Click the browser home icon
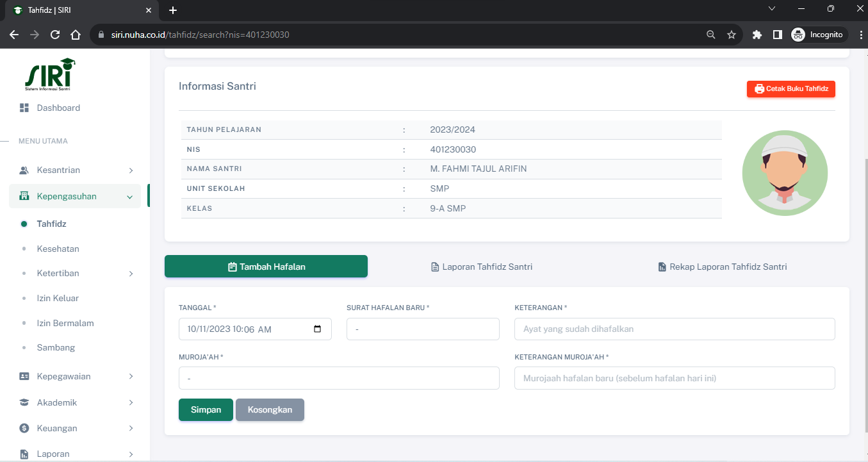 click(76, 35)
